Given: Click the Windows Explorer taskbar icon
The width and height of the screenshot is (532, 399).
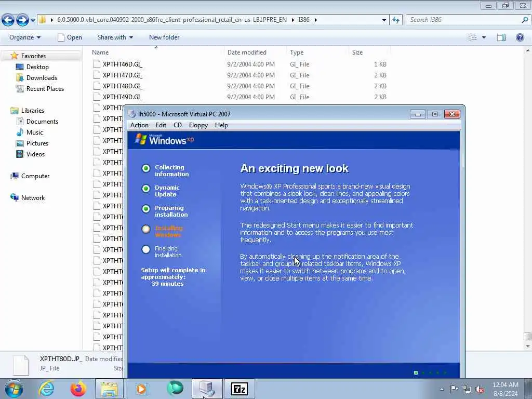Looking at the screenshot, I should click(109, 389).
